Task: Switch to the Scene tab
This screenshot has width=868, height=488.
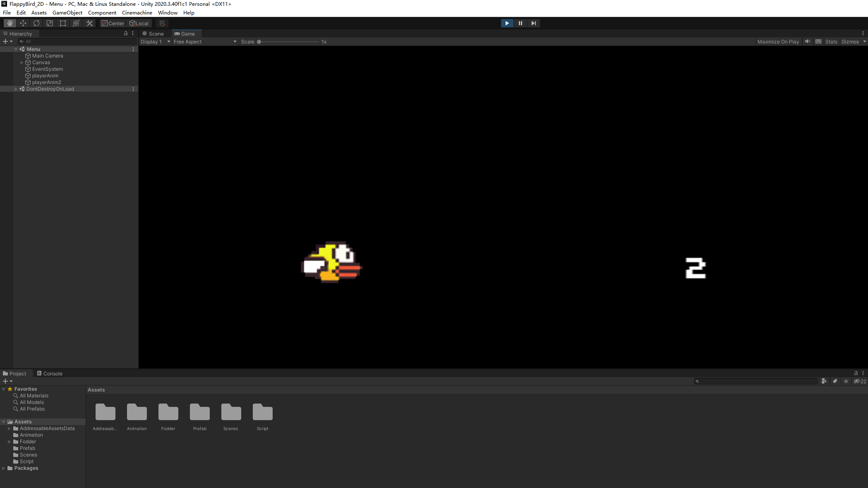Action: click(x=153, y=34)
